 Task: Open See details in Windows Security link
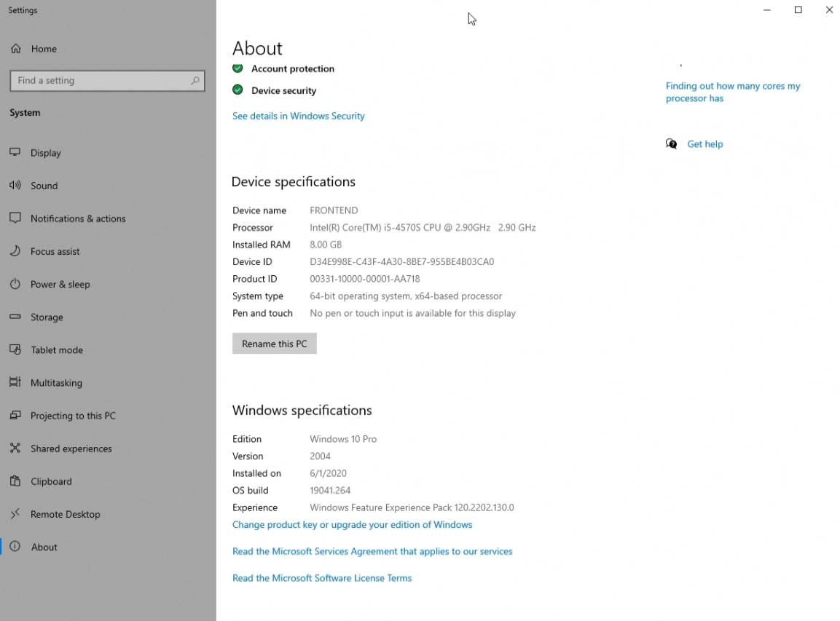tap(299, 116)
